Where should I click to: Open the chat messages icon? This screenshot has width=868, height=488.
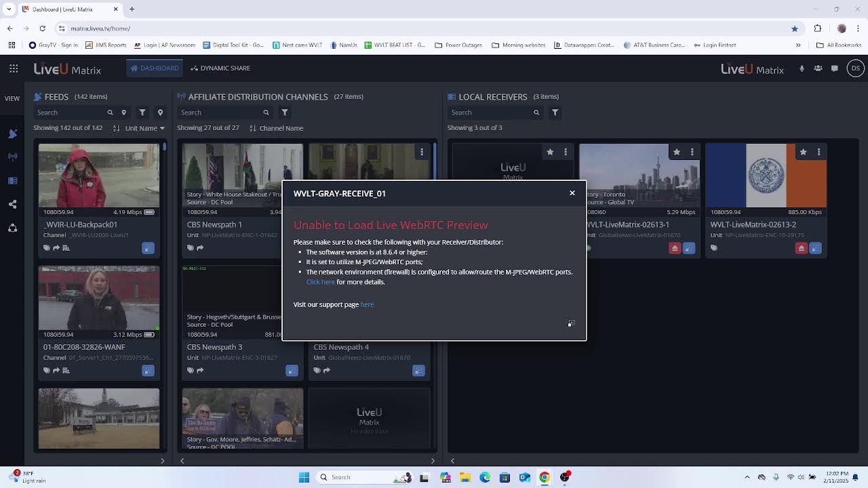coord(835,68)
